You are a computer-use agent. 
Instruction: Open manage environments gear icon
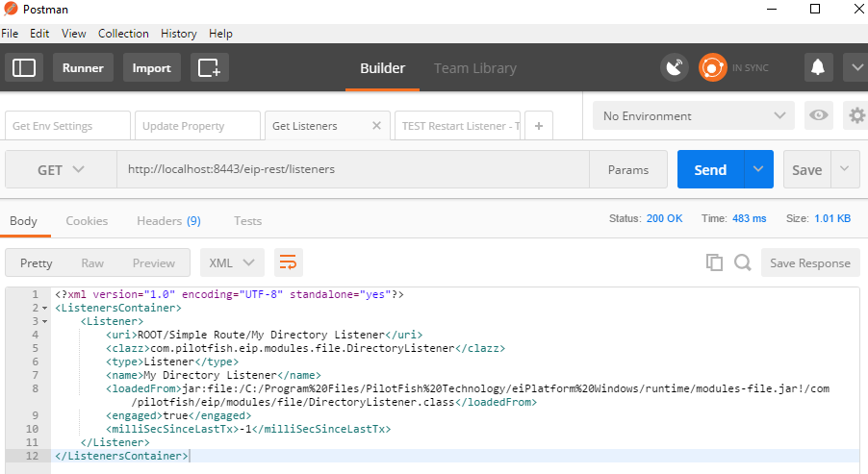point(856,115)
